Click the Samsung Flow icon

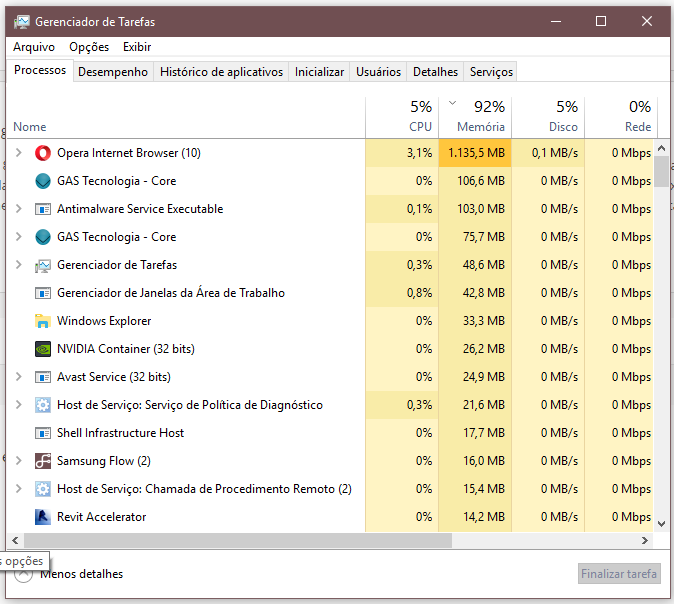43,461
